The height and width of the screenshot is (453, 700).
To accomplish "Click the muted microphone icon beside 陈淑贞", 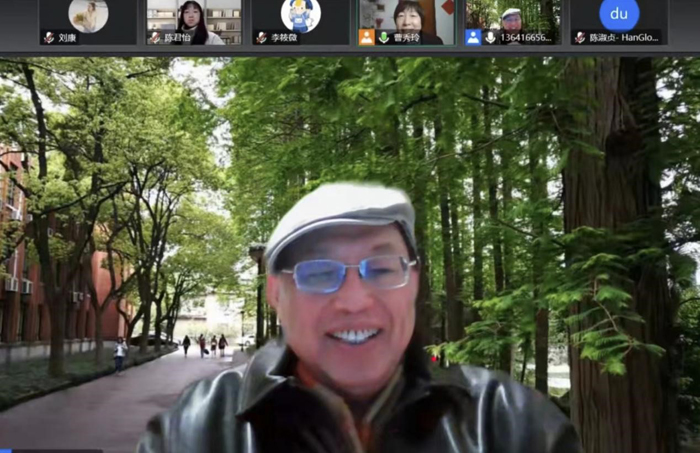I will 579,37.
